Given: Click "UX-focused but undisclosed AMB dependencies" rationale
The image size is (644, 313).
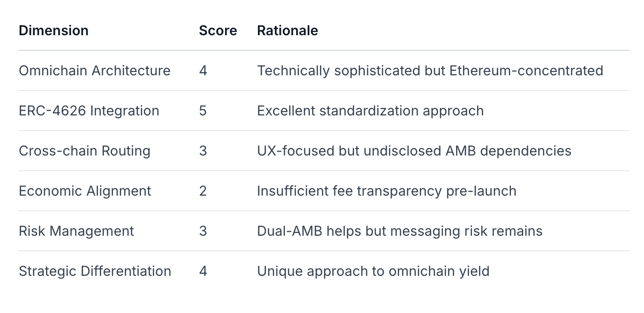Looking at the screenshot, I should tap(414, 151).
